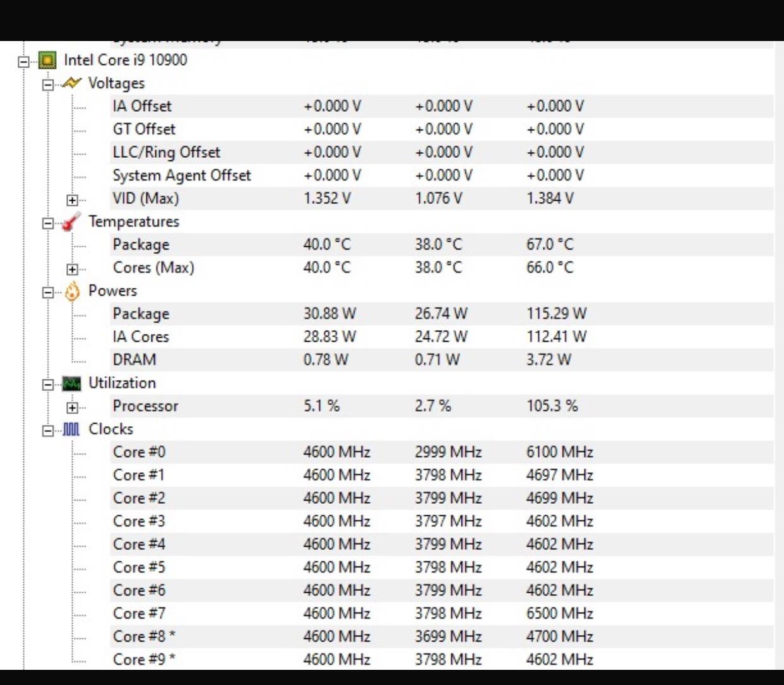This screenshot has width=784, height=685.
Task: Select the Core #1 row
Action: [x=442, y=475]
